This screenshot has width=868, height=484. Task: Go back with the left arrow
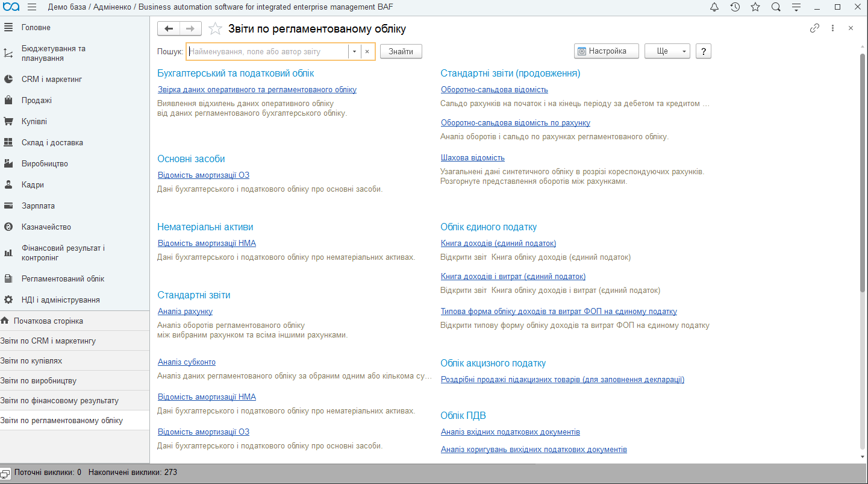click(x=169, y=28)
